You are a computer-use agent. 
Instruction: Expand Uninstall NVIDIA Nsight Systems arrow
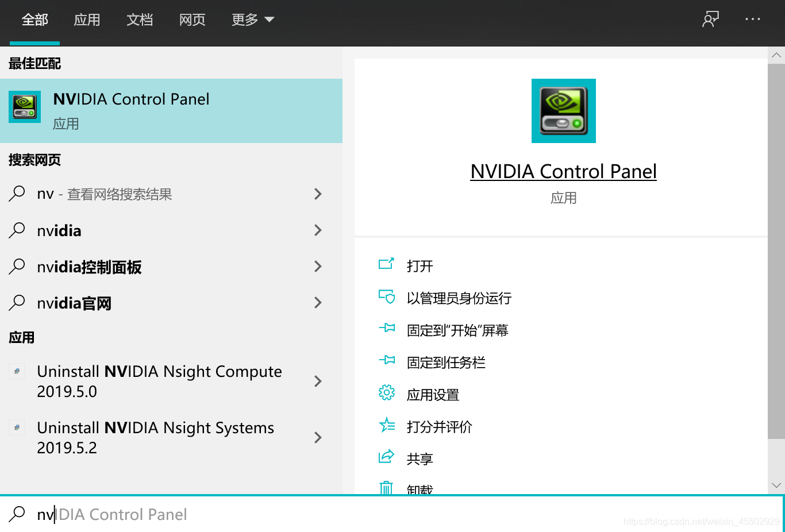(318, 437)
